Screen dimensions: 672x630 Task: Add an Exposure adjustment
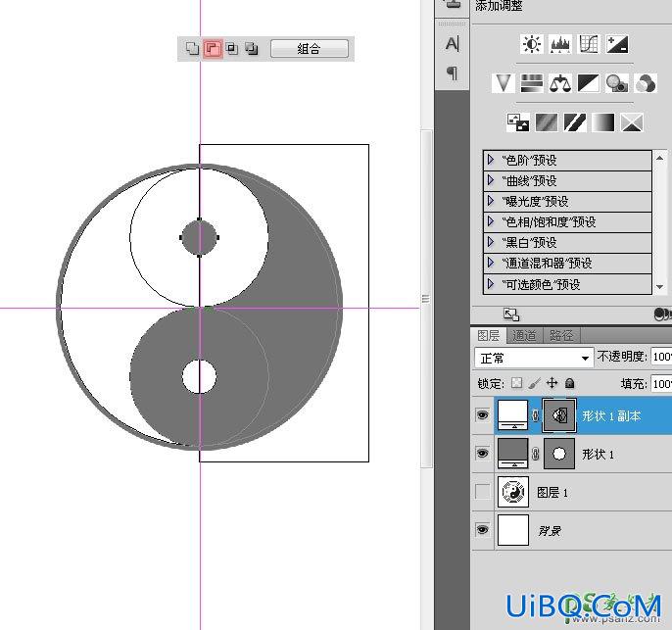point(617,44)
